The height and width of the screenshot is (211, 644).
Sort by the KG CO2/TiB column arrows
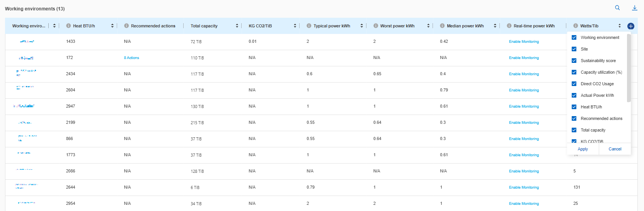click(x=295, y=26)
